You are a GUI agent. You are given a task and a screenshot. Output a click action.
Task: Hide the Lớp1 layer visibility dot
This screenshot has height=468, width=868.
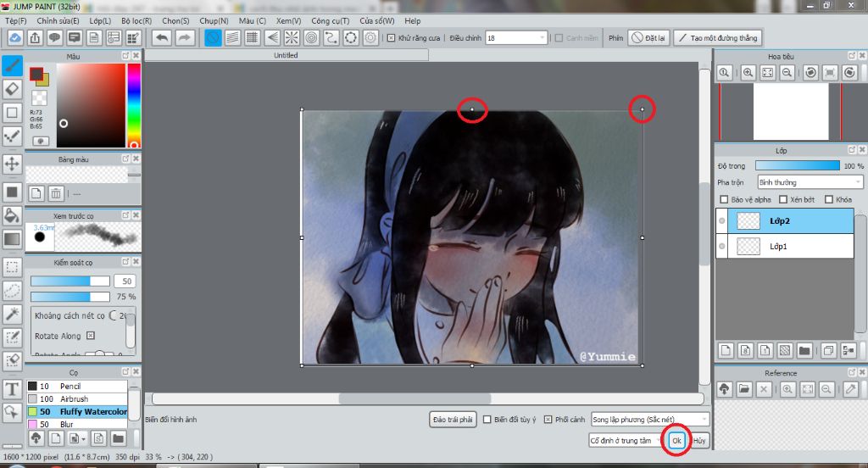722,246
